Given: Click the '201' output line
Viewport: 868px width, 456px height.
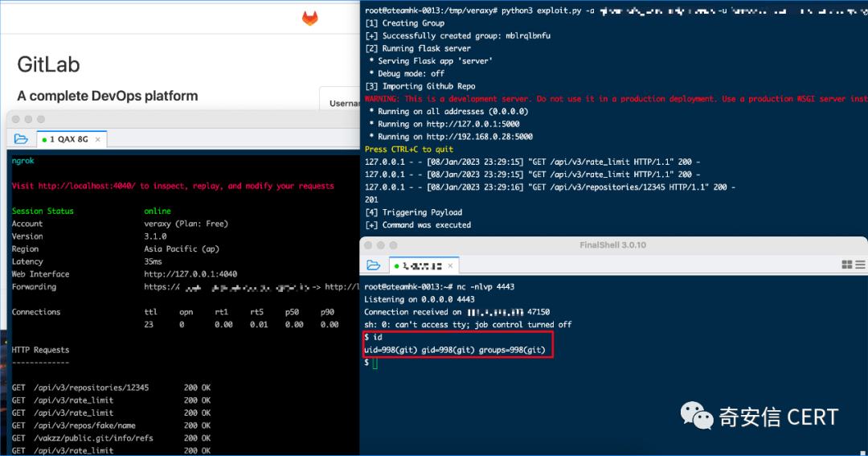Looking at the screenshot, I should pos(371,200).
